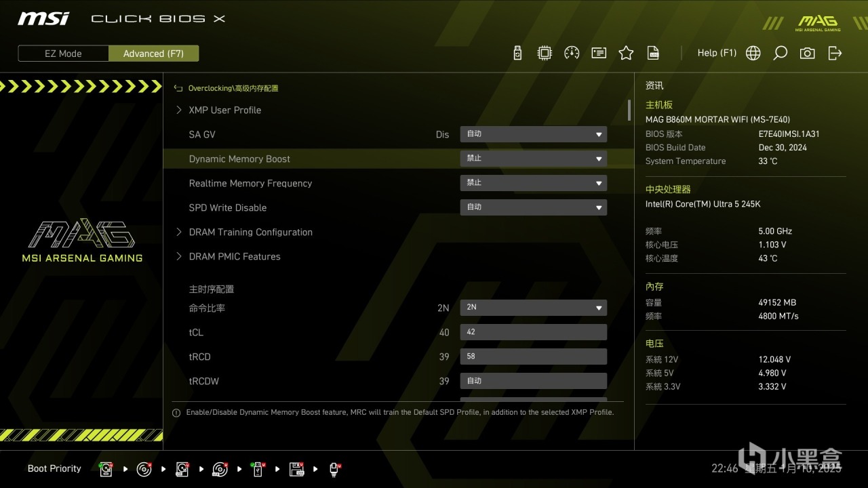Image resolution: width=868 pixels, height=488 pixels.
Task: Click the '40' current value beside tCL
Action: (444, 333)
